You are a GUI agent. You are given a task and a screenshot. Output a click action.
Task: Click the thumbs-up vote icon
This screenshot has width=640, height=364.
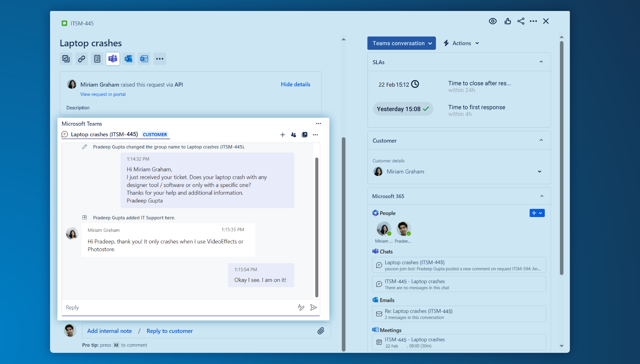click(x=507, y=21)
